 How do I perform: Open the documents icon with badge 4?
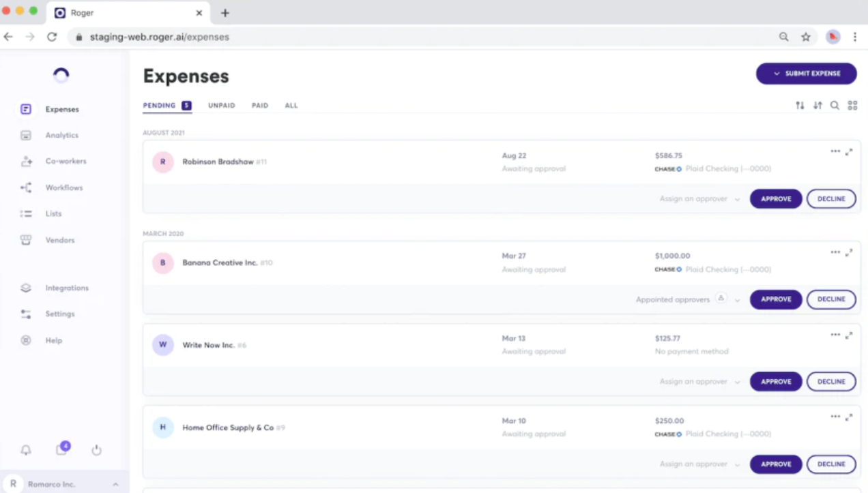pos(62,449)
